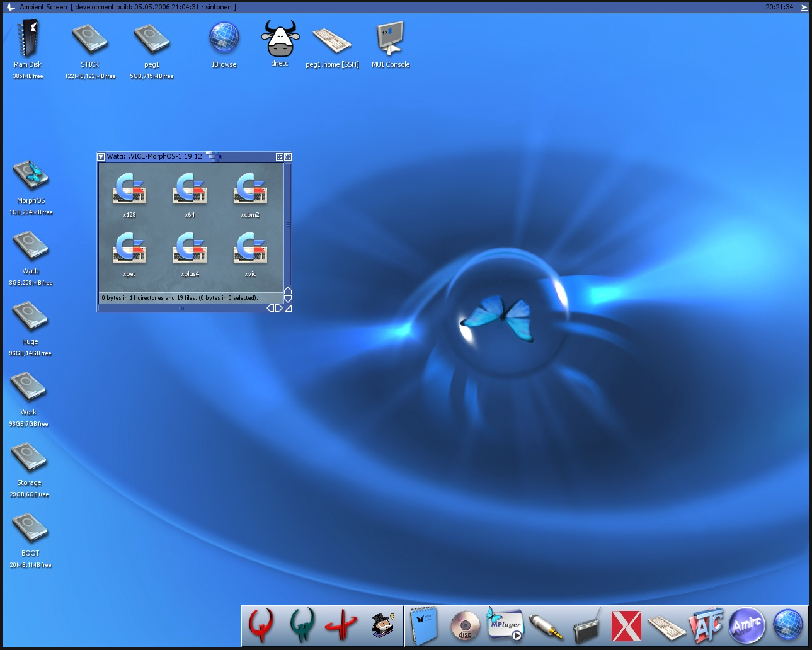812x650 pixels.
Task: Launch the ATC icon in dock
Action: 706,625
